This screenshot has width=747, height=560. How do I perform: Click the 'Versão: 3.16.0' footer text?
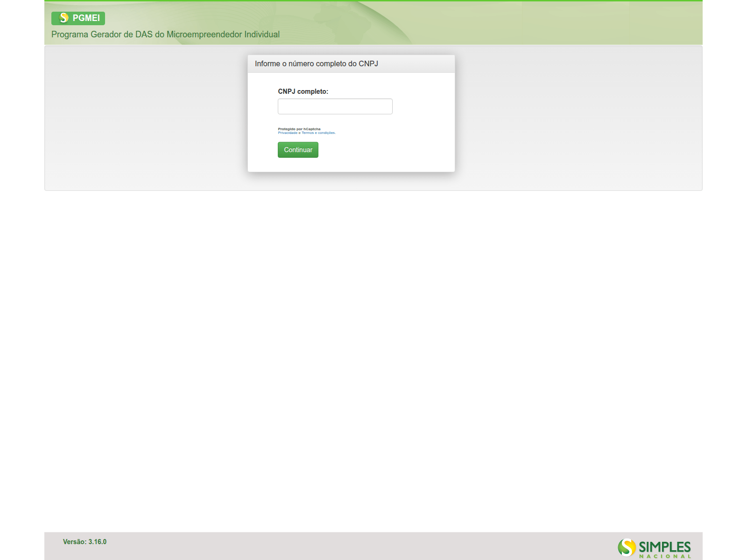(x=85, y=542)
